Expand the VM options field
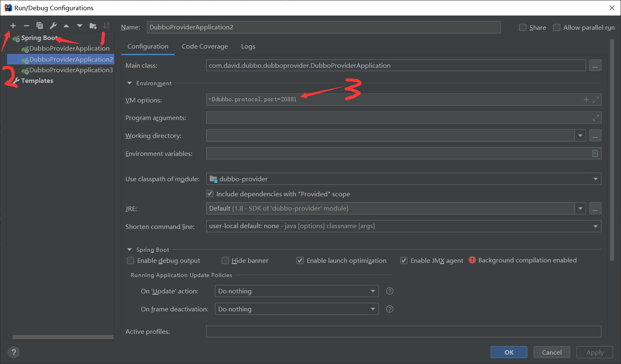Image resolution: width=621 pixels, height=364 pixels. click(x=596, y=99)
